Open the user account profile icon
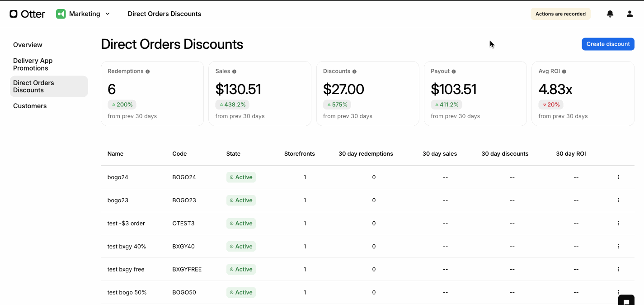 pos(630,14)
